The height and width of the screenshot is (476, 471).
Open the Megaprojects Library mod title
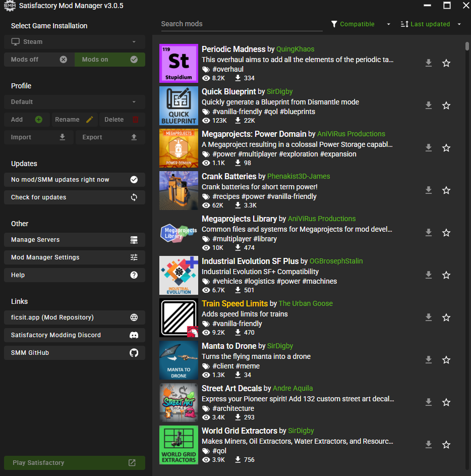(x=240, y=219)
